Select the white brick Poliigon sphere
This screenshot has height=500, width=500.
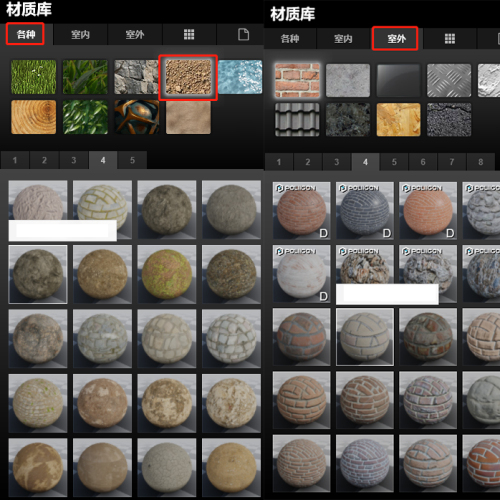[301, 274]
